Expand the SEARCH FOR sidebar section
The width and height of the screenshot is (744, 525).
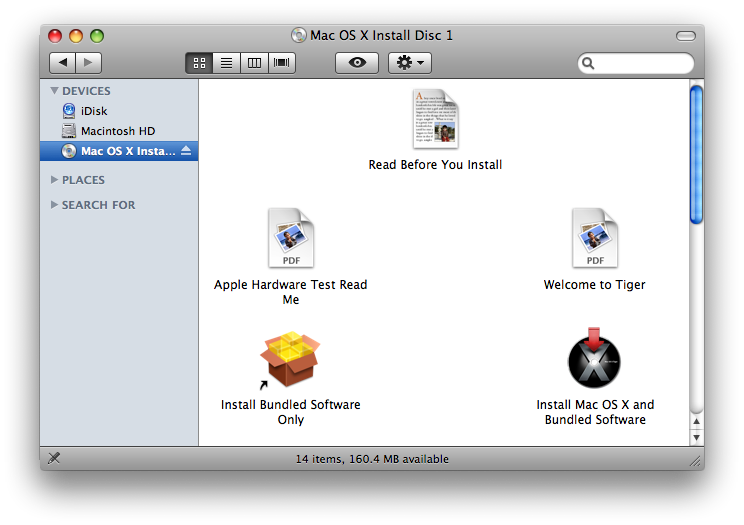point(54,205)
